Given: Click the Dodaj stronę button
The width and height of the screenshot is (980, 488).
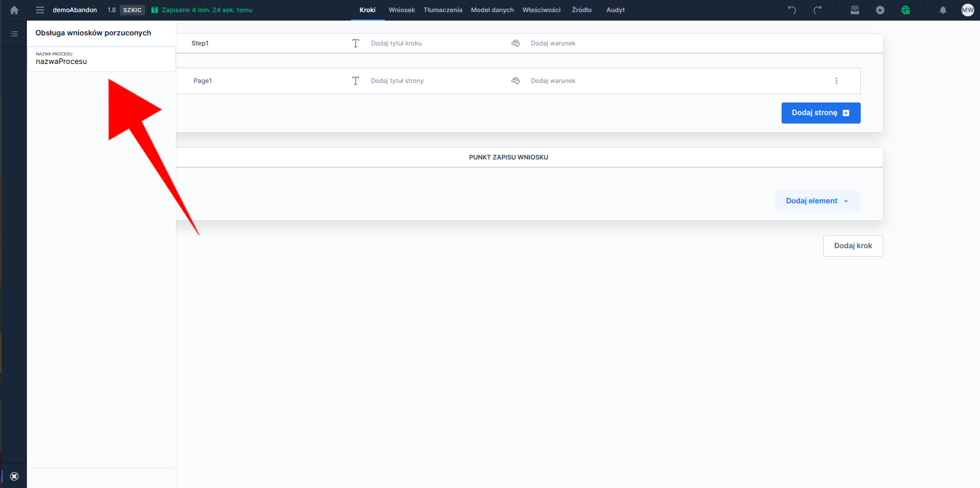Looking at the screenshot, I should tap(821, 113).
